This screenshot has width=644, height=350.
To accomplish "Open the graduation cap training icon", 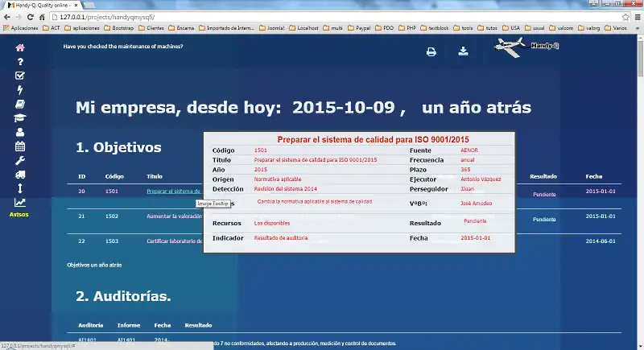I will (19, 118).
